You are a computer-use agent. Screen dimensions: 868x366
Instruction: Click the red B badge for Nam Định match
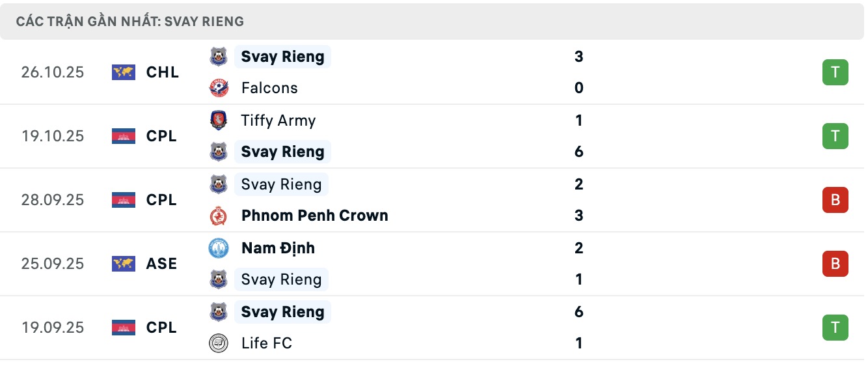click(x=835, y=264)
